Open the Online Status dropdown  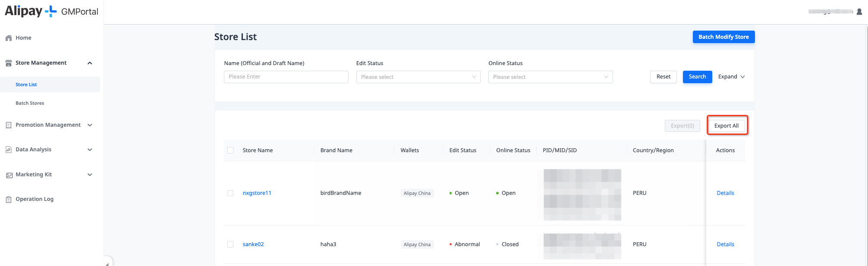point(550,77)
